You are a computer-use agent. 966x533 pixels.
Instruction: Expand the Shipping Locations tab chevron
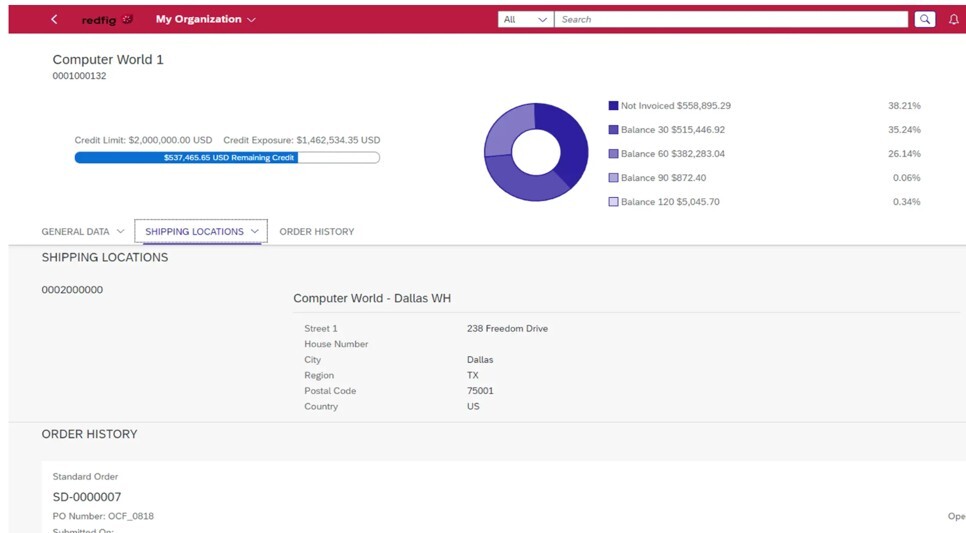pyautogui.click(x=256, y=231)
